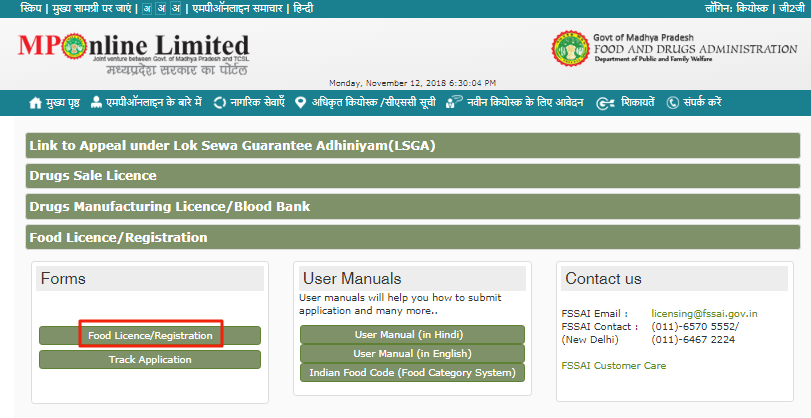
Task: Click the phone icon beside संपर्क करें
Action: 672,103
